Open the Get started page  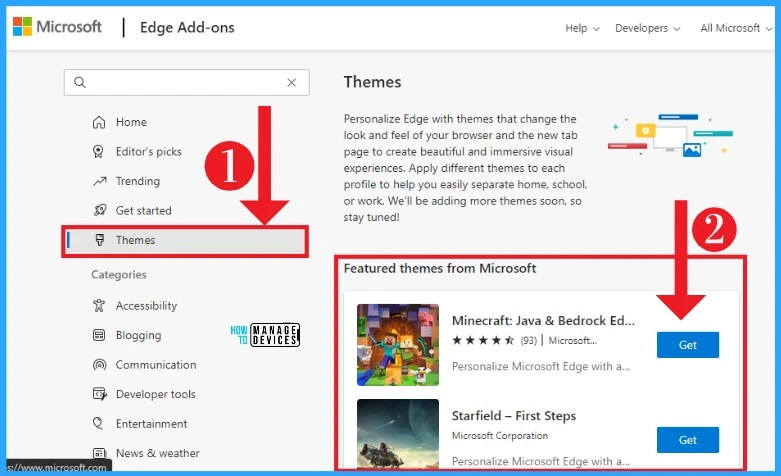(143, 211)
